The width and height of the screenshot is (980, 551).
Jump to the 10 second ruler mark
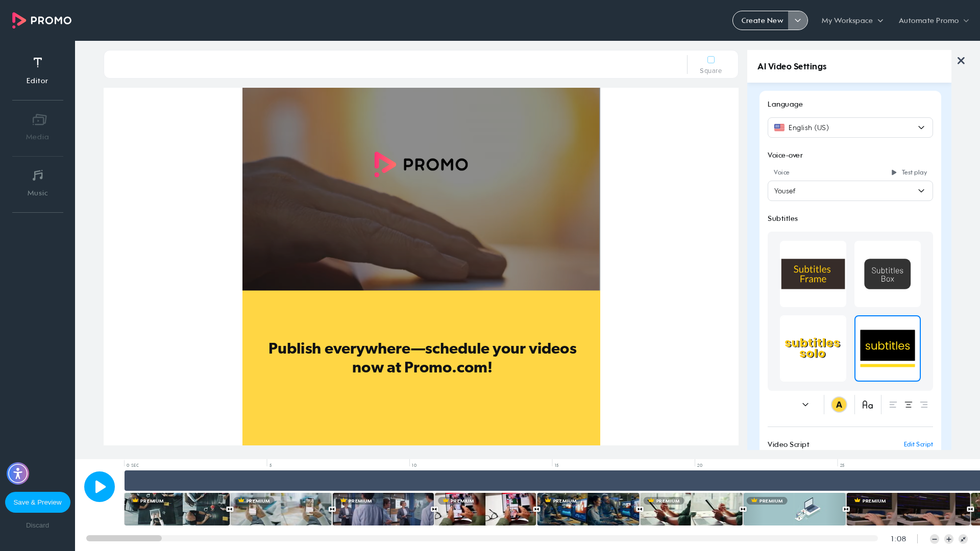414,465
